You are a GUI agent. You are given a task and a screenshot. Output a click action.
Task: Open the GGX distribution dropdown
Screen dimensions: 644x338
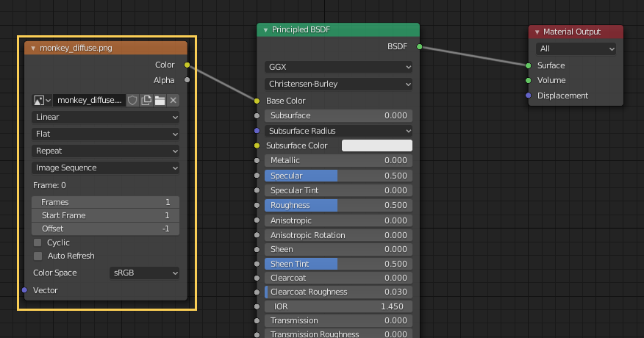[338, 67]
